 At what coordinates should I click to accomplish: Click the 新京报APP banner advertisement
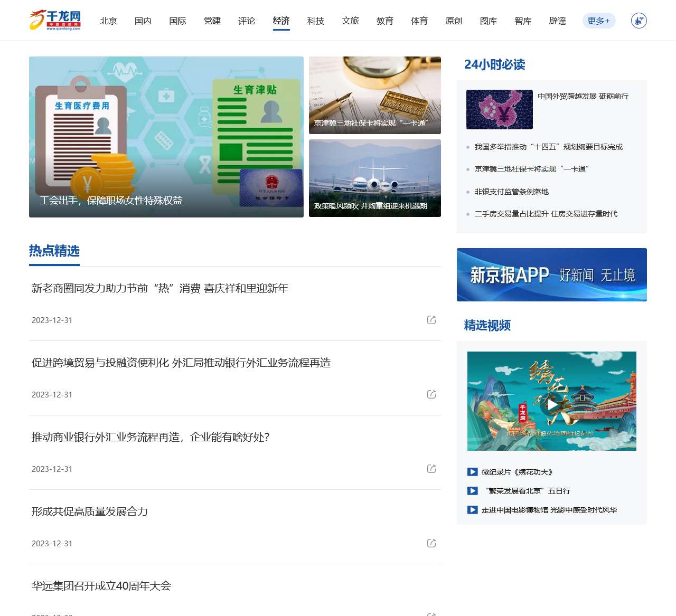click(551, 274)
